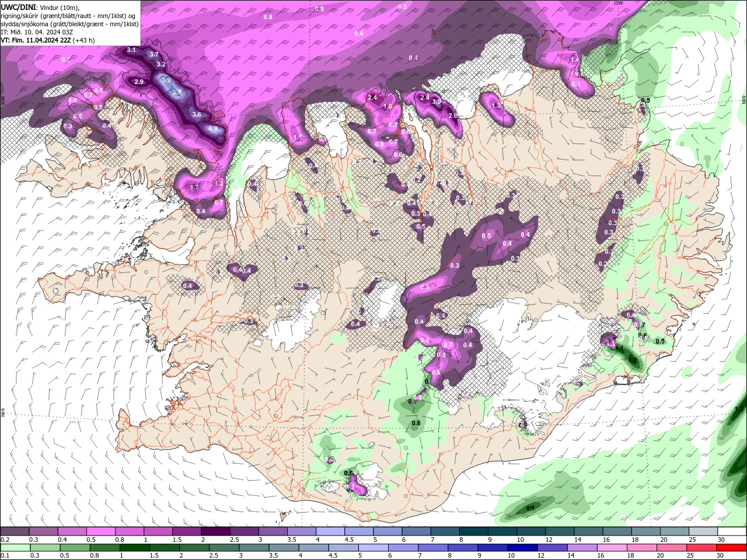The image size is (747, 560).
Task: Click the "slydda/snjókoma" legend description line
Action: (70, 24)
